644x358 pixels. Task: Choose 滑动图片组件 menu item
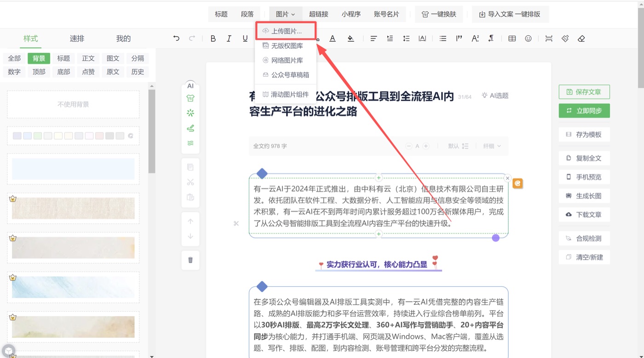click(x=286, y=95)
